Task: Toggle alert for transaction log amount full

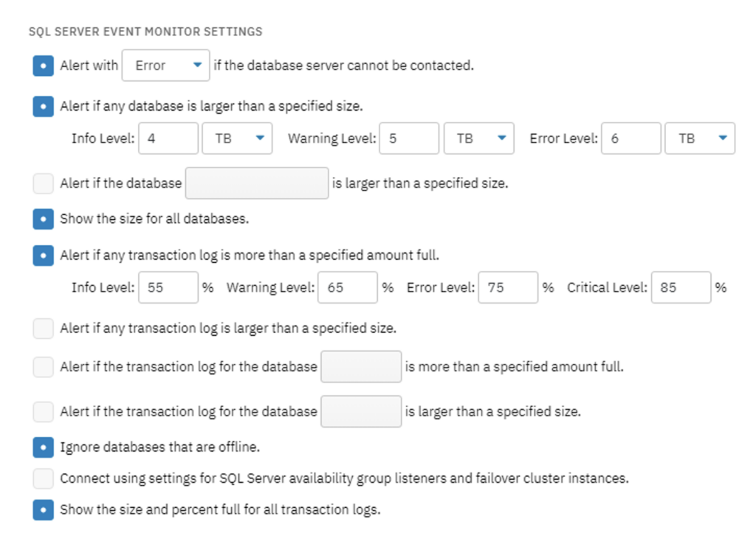Action: pyautogui.click(x=43, y=255)
